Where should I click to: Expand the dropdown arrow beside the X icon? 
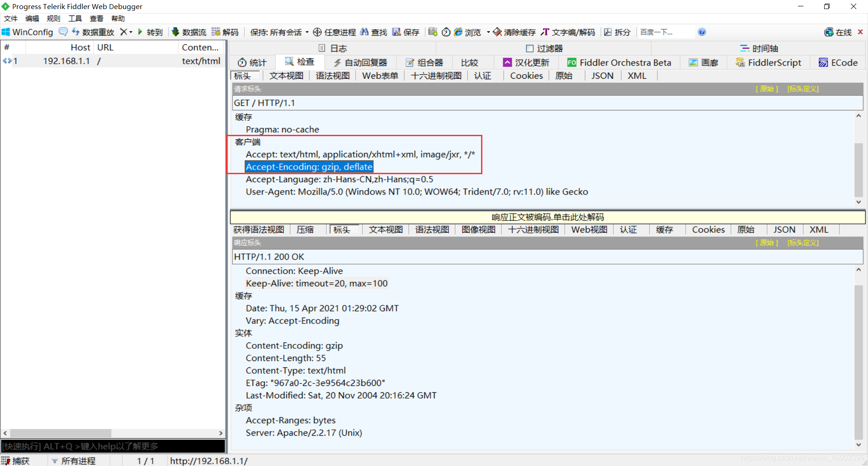click(131, 32)
